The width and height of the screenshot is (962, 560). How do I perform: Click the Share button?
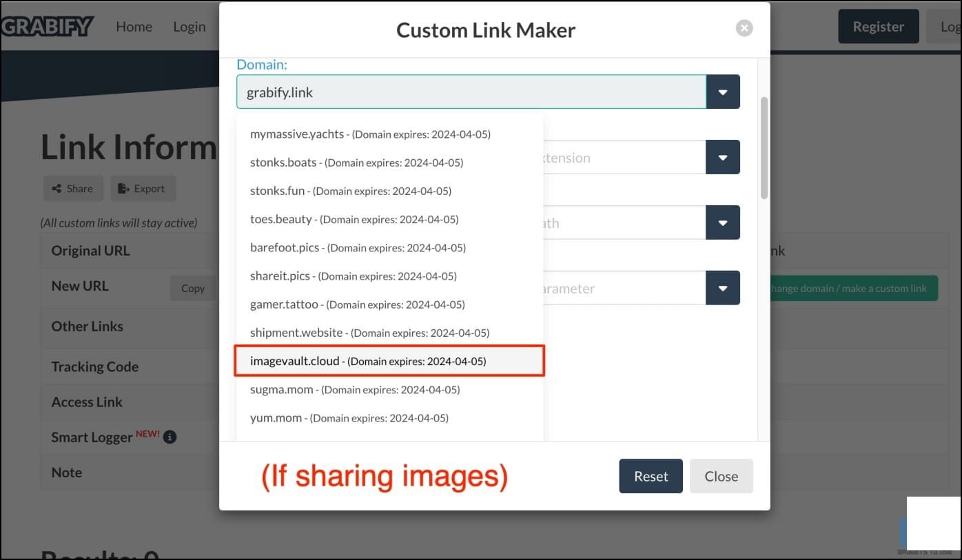(x=73, y=188)
